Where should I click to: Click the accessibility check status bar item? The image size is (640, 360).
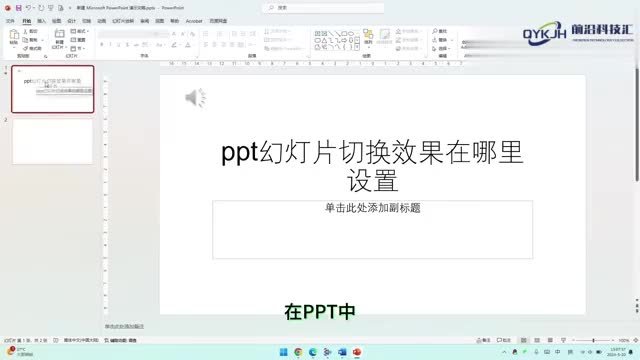click(120, 340)
